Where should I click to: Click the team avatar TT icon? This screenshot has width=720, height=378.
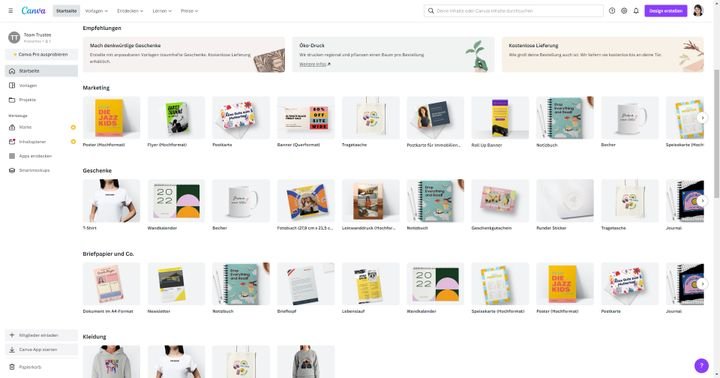click(14, 37)
